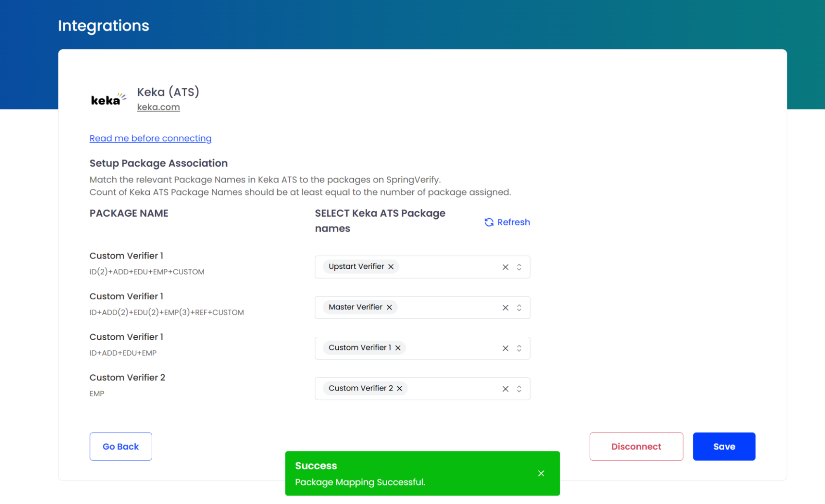Click the Go Back button
The image size is (825, 504).
(121, 447)
